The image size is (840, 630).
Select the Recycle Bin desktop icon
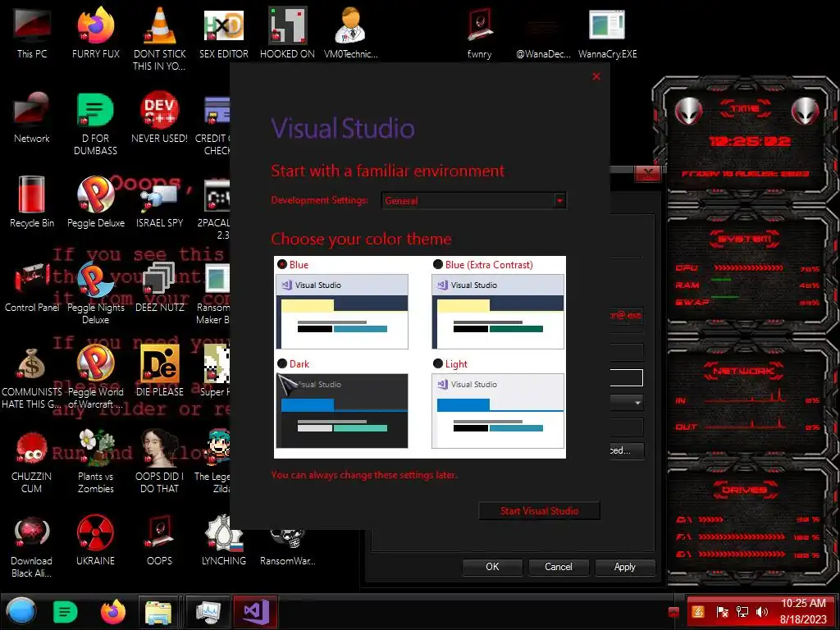pos(32,202)
